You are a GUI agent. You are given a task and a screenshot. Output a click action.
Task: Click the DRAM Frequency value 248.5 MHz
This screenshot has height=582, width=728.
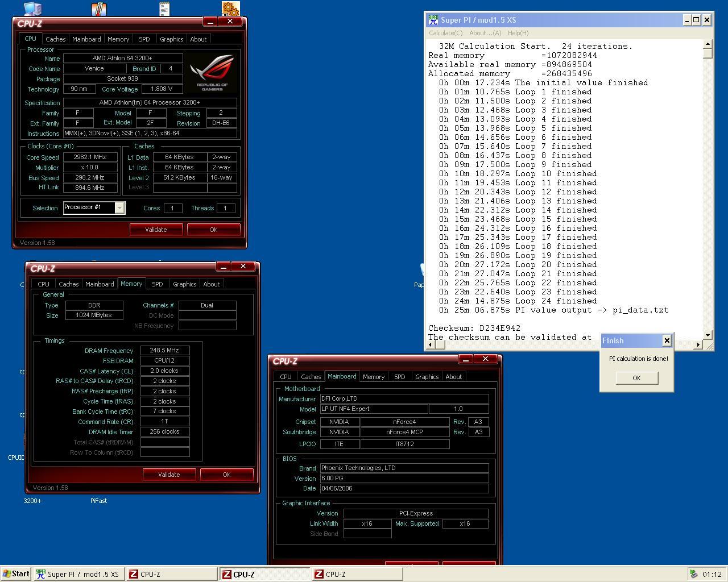165,351
